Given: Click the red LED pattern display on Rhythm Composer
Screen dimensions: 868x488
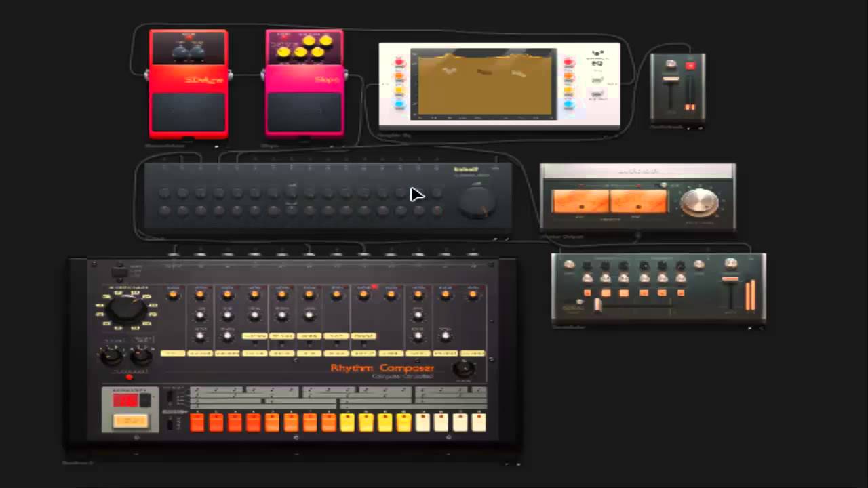Looking at the screenshot, I should tap(125, 400).
